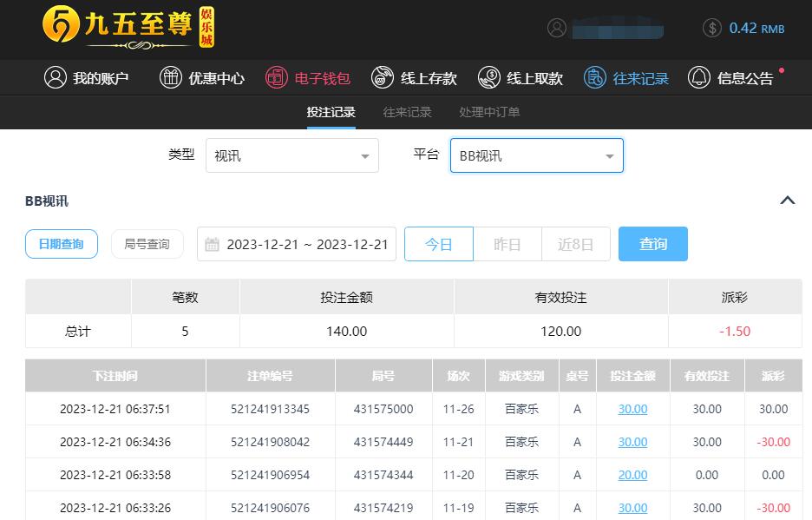
Task: Click the 线上取款 withdrawal icon
Action: 489,78
